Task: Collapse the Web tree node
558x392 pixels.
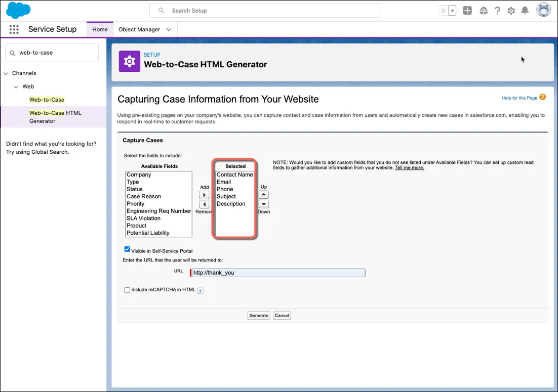Action: pos(16,86)
